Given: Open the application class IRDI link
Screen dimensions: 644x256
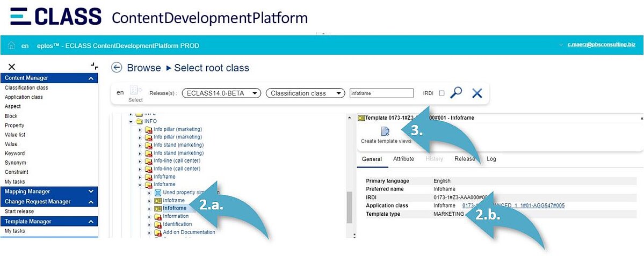Looking at the screenshot, I should click(x=513, y=206).
